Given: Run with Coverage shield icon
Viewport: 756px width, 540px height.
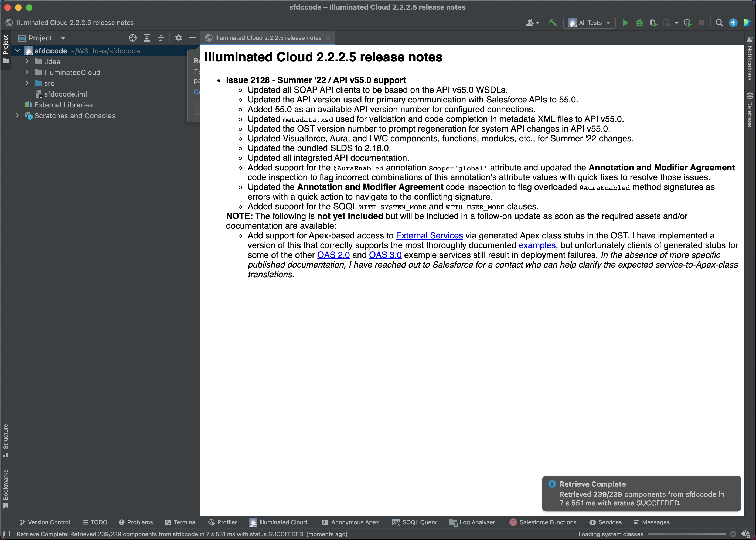Looking at the screenshot, I should 653,23.
